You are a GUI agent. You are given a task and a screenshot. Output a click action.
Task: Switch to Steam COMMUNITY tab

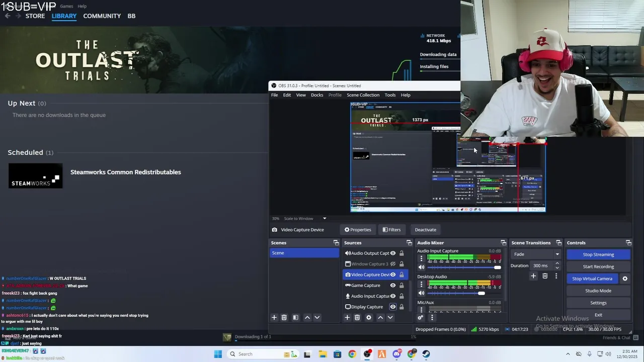click(x=102, y=16)
